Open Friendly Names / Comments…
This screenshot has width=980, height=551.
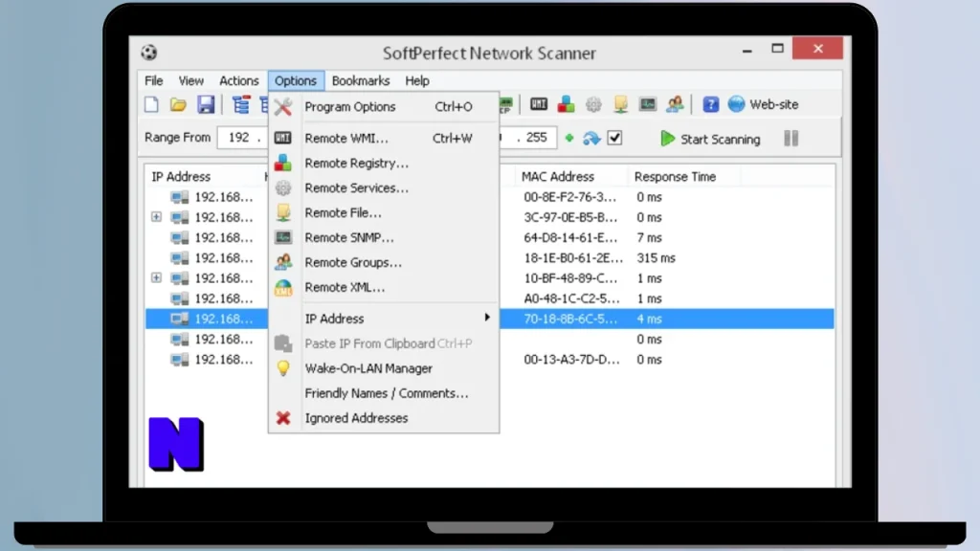[x=384, y=393]
